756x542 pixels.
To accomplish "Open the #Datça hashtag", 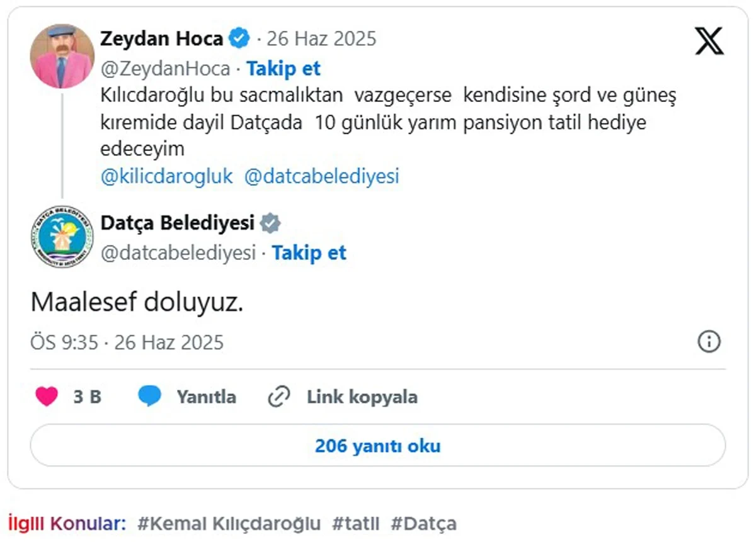I will coord(425,522).
